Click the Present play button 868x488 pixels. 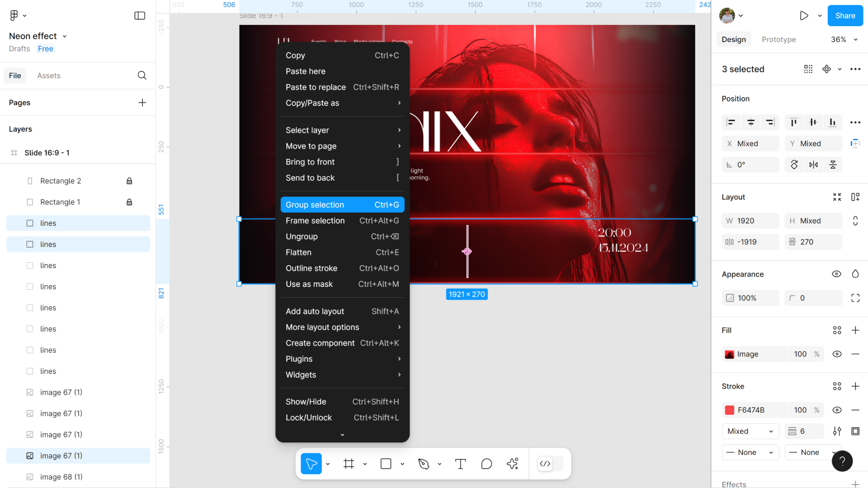coord(803,16)
